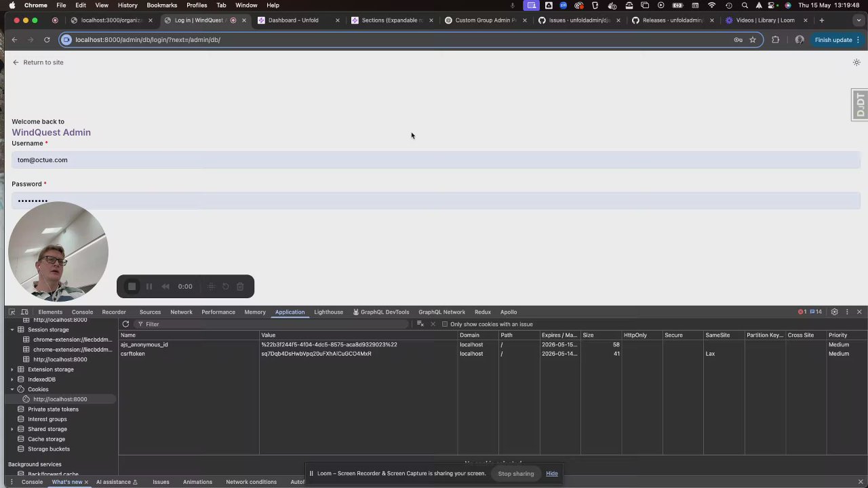This screenshot has height=488, width=868.
Task: Click the DevTools issues count badge showing 14
Action: [x=816, y=312]
